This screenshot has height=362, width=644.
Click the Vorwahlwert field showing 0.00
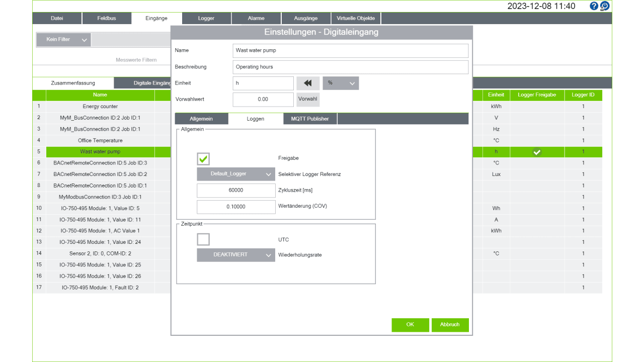[x=263, y=100]
